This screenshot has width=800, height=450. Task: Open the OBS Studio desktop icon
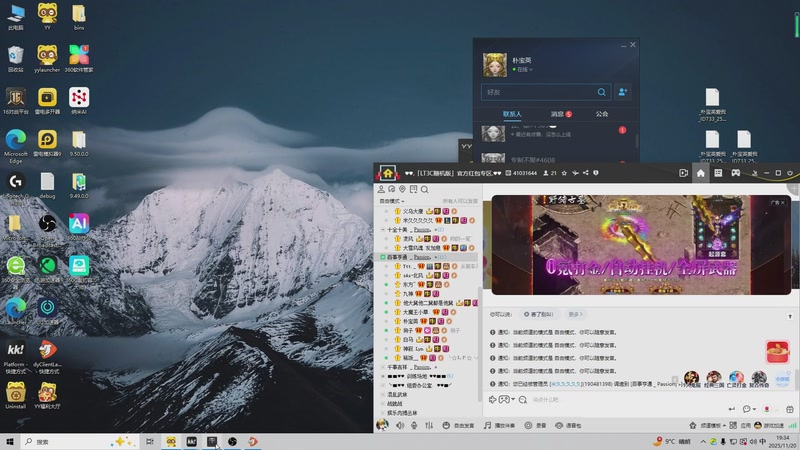(x=47, y=227)
